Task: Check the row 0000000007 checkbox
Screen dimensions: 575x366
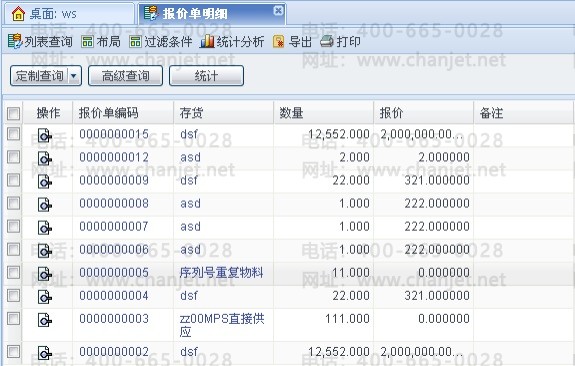Action: click(14, 226)
